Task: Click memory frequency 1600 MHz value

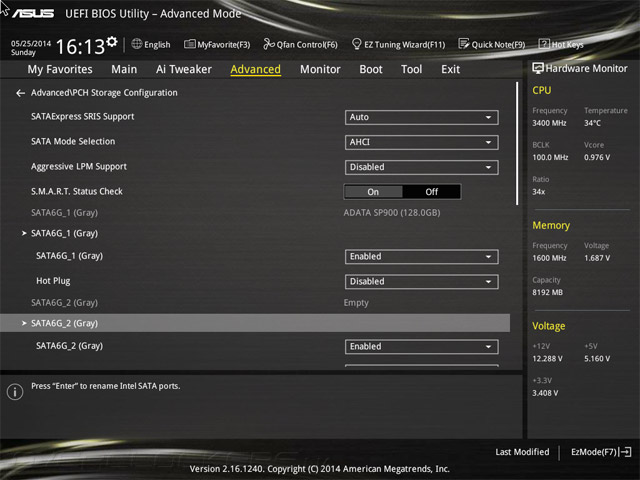Action: point(549,258)
